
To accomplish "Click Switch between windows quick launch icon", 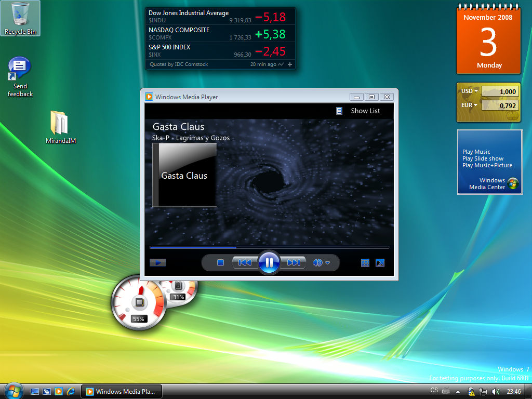I will coord(46,391).
